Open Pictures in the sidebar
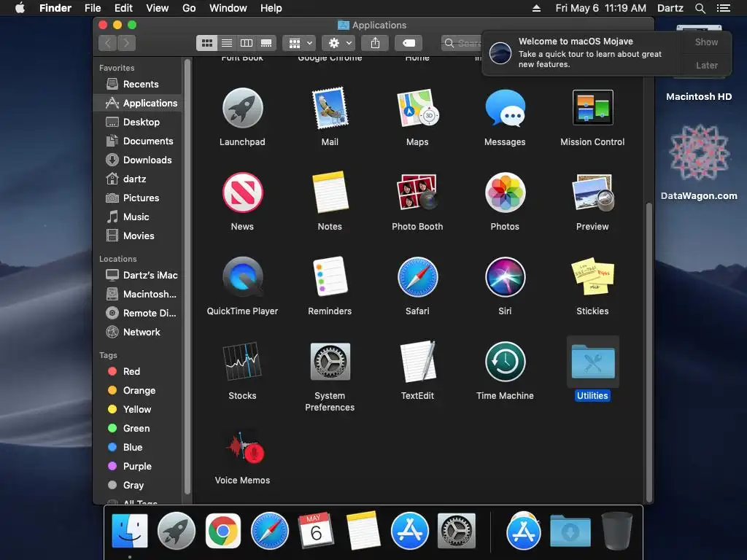Image resolution: width=747 pixels, height=560 pixels. [137, 198]
